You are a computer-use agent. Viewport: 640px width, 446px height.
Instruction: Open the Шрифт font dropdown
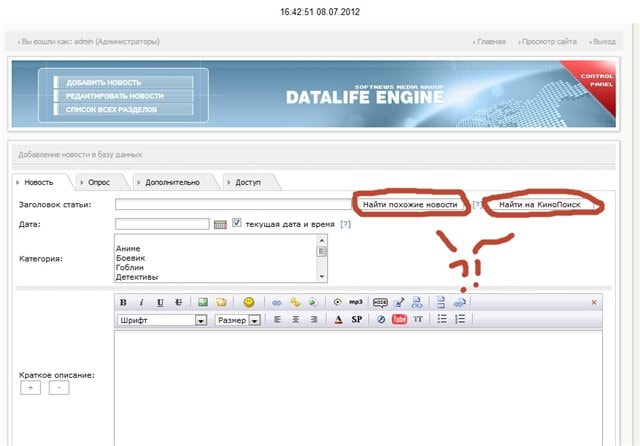[x=161, y=320]
